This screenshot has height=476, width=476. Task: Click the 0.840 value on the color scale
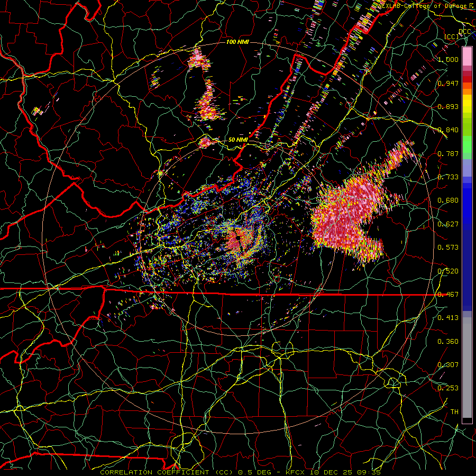click(448, 130)
